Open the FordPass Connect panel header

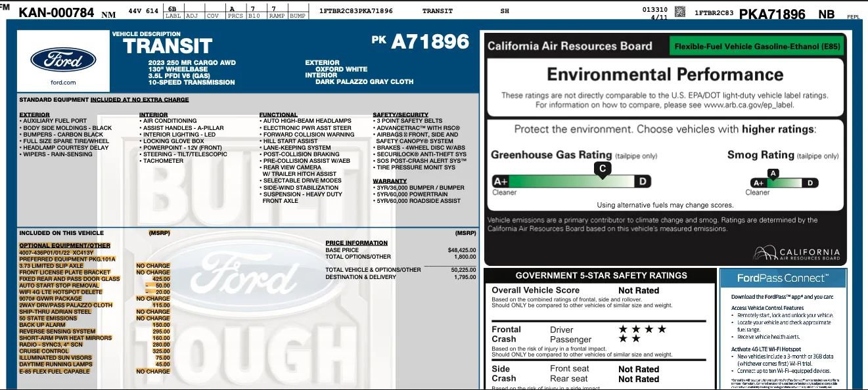783,278
